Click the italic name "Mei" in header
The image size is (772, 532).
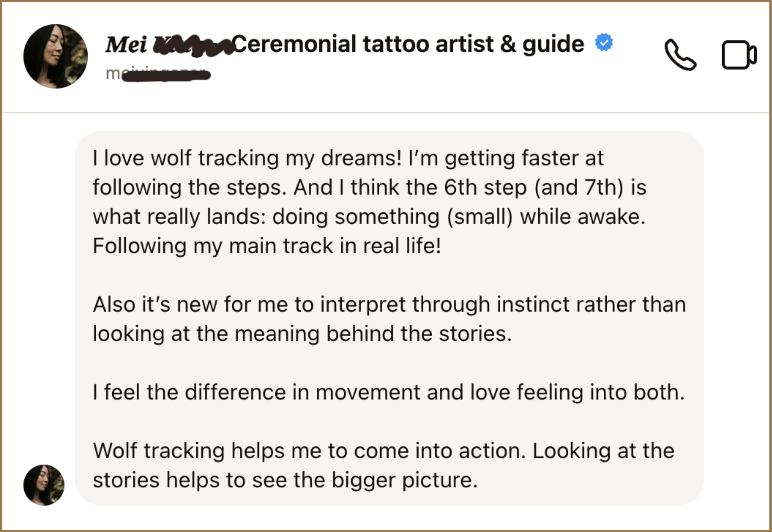[126, 45]
